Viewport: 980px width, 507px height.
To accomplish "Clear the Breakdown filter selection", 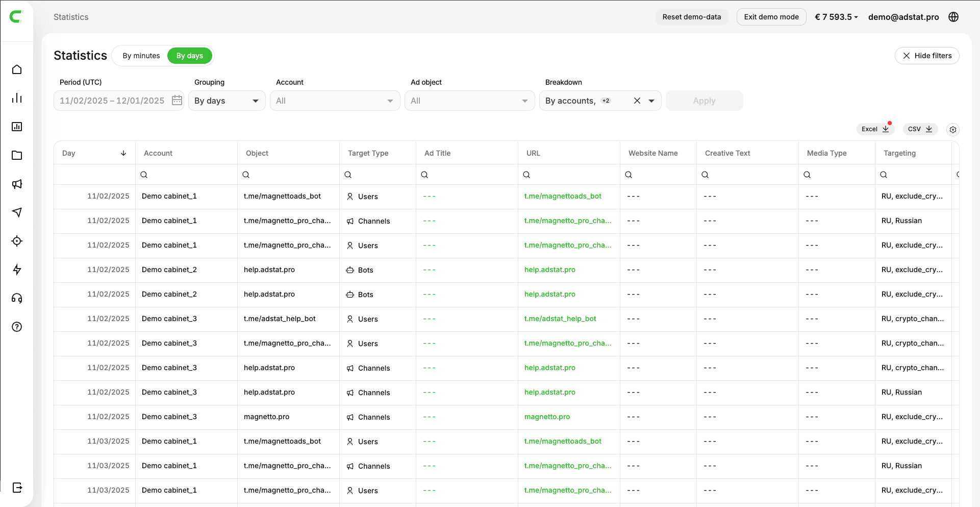I will click(x=637, y=101).
